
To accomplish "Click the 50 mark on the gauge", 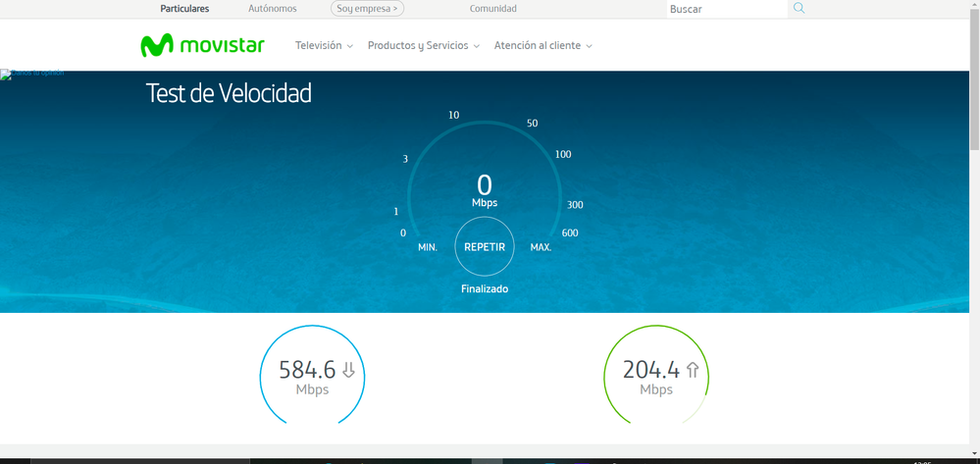I will (x=533, y=124).
